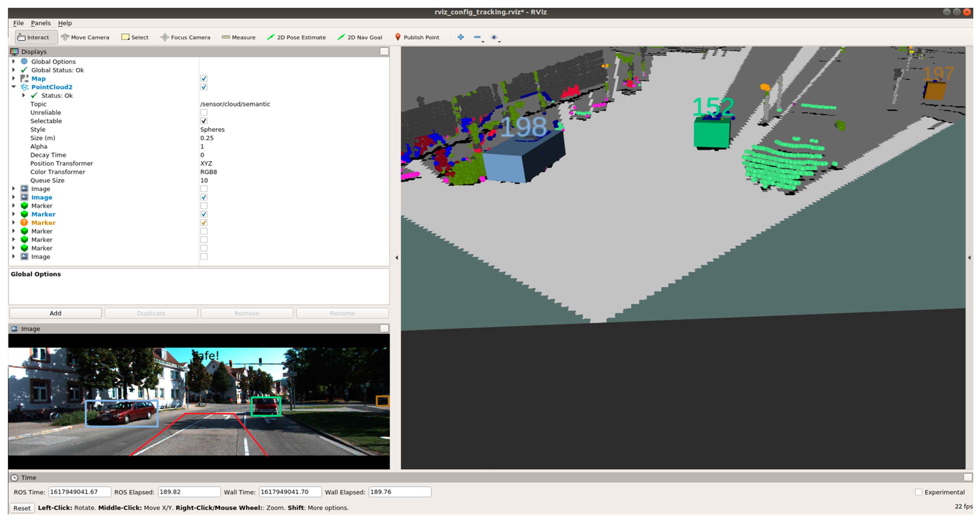
Task: Click the 2D Pose Estimate tool
Action: click(296, 37)
